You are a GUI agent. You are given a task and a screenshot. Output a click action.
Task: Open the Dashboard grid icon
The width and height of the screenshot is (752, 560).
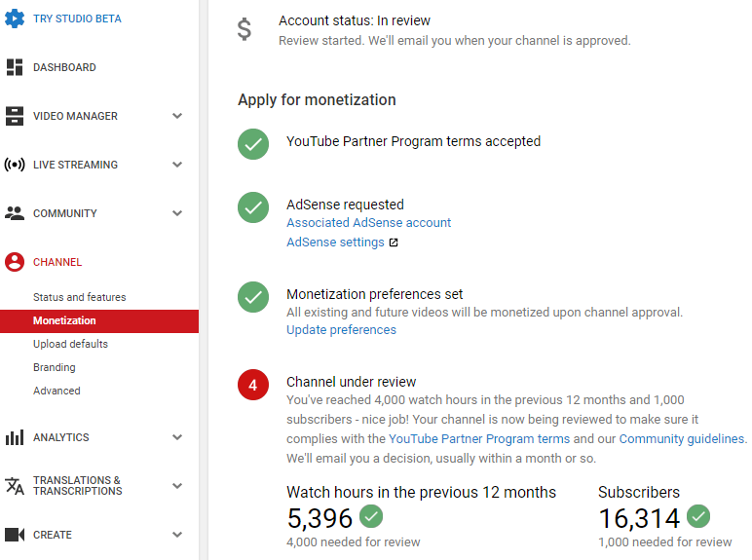pyautogui.click(x=15, y=67)
